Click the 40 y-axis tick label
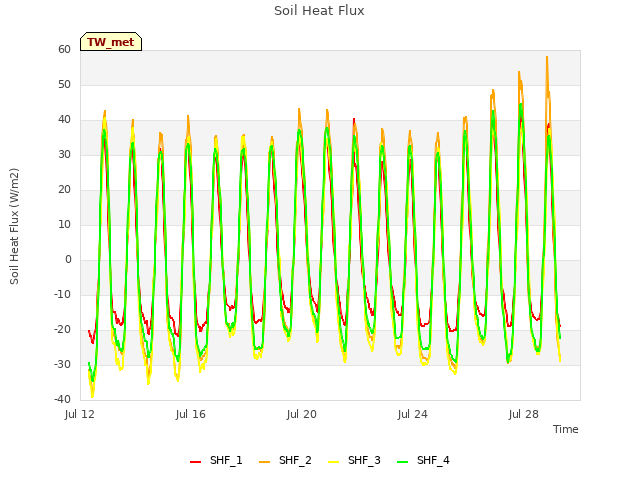 pos(64,120)
